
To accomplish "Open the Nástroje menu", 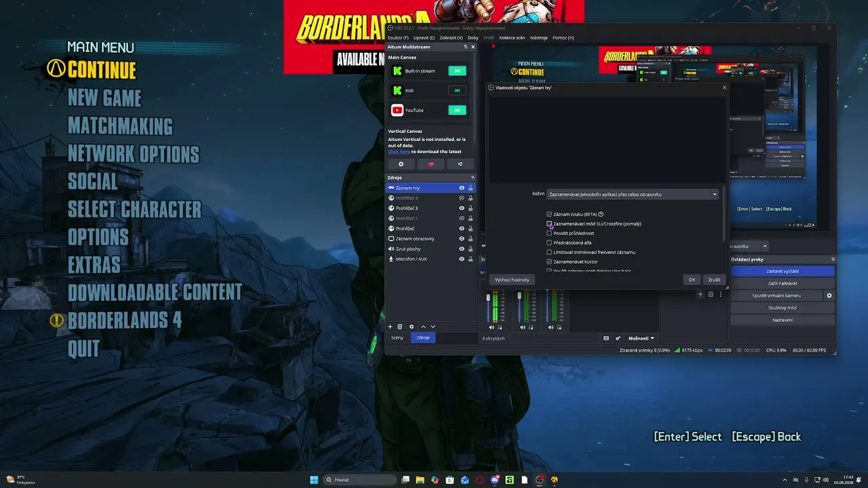I will point(538,38).
